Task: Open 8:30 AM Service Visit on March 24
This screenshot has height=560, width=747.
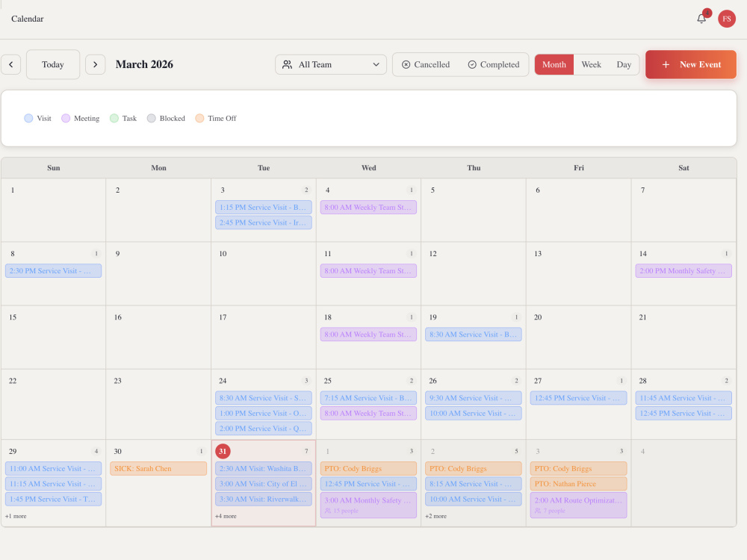Action: pos(264,398)
